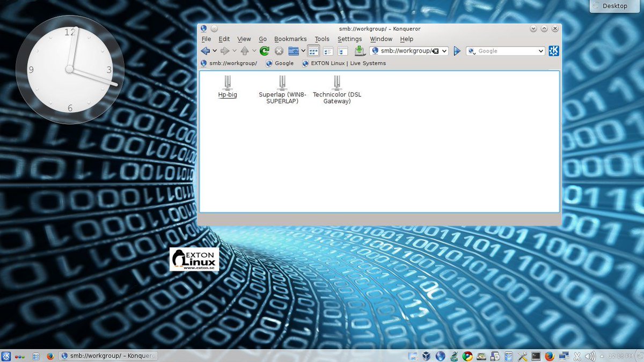This screenshot has height=362, width=644.
Task: Reload the page with the green refresh icon
Action: coord(264,51)
